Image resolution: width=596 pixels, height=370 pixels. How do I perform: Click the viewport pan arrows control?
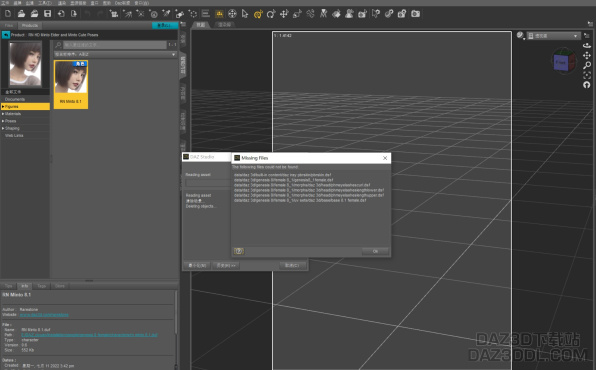click(x=587, y=55)
